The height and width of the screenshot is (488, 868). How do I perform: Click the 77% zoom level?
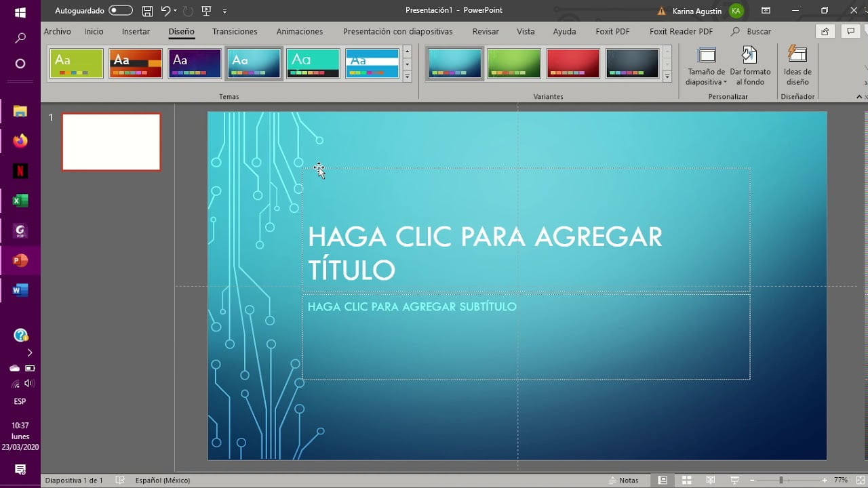point(841,480)
